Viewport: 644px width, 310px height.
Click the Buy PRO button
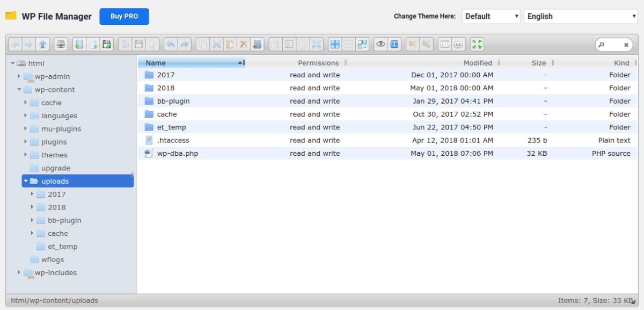point(124,16)
